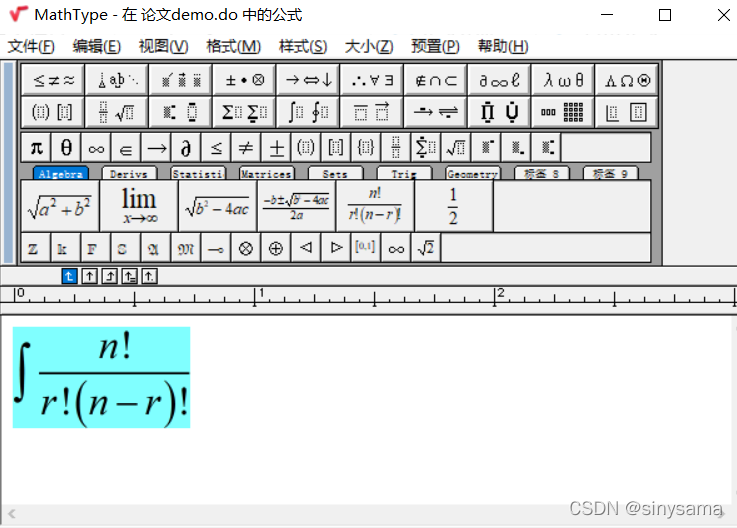Insert the square root of b²−4ac expression
737x528 pixels.
click(x=218, y=206)
